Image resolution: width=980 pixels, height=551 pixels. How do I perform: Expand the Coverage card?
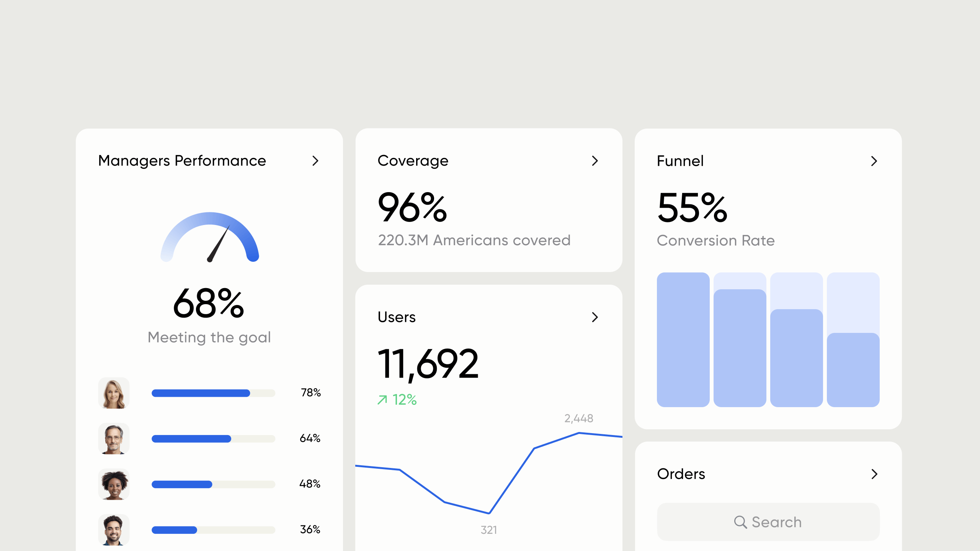click(595, 161)
